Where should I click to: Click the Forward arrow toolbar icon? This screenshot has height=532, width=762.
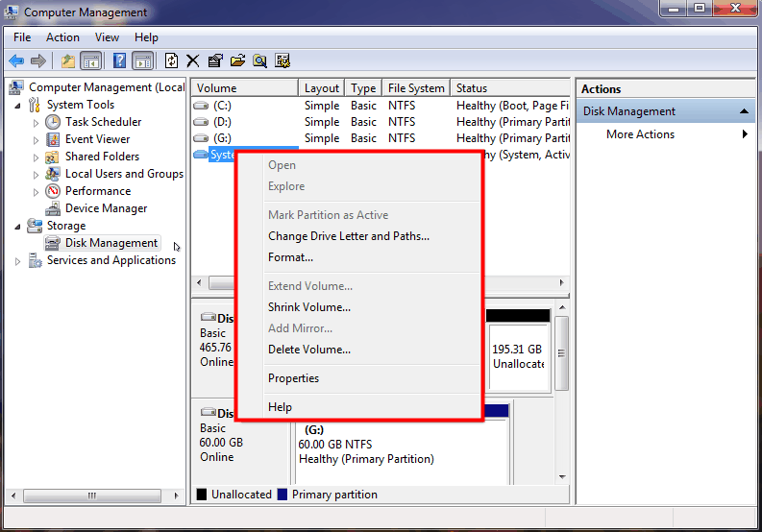pyautogui.click(x=38, y=60)
